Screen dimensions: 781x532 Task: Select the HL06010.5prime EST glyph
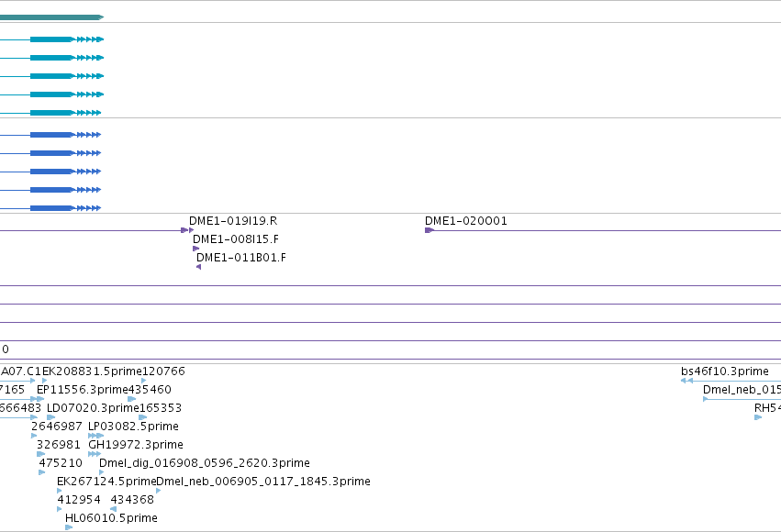coord(69,527)
